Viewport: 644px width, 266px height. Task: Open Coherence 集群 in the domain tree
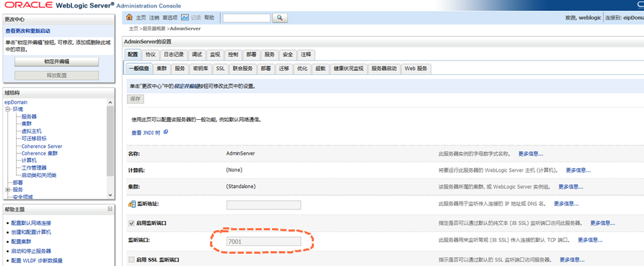[40, 153]
